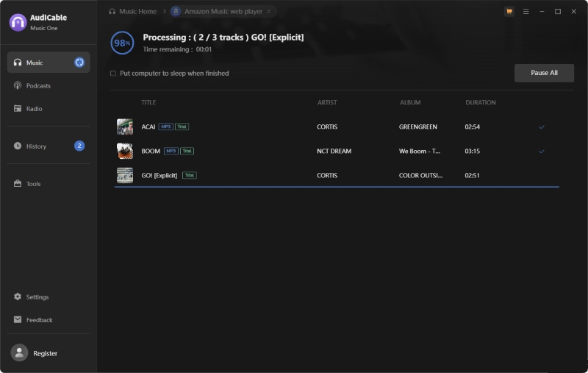Click the DURATION column header

[x=481, y=102]
